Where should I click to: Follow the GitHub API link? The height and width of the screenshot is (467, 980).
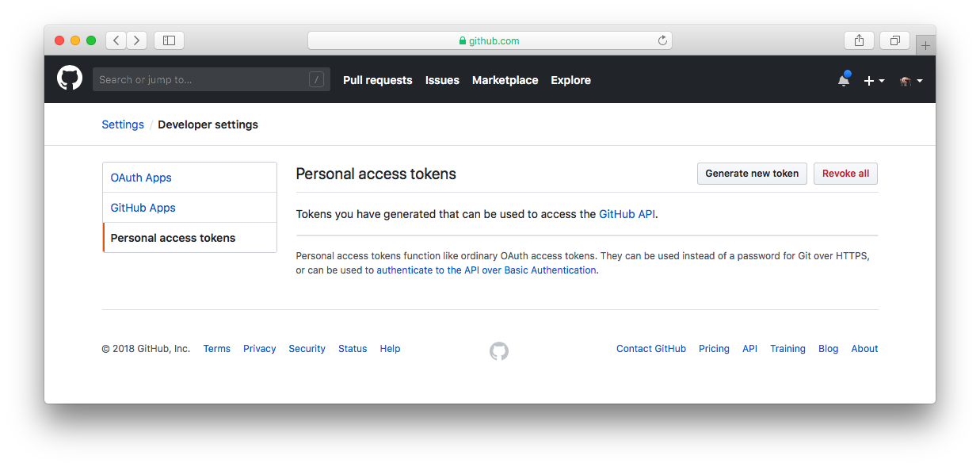(627, 214)
